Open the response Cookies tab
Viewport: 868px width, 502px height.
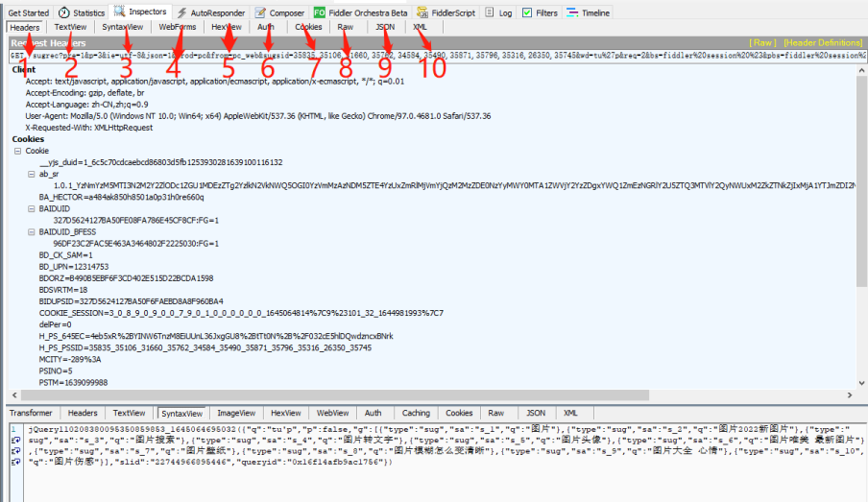[x=459, y=413]
